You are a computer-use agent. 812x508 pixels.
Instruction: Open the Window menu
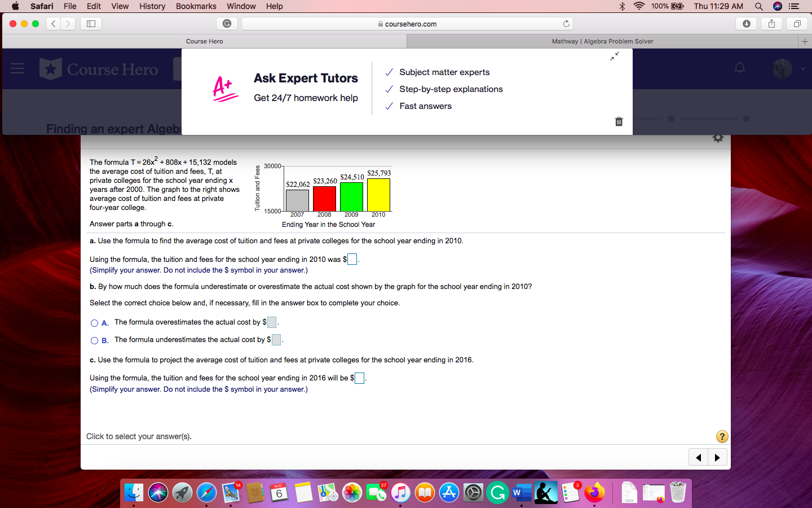pyautogui.click(x=241, y=6)
